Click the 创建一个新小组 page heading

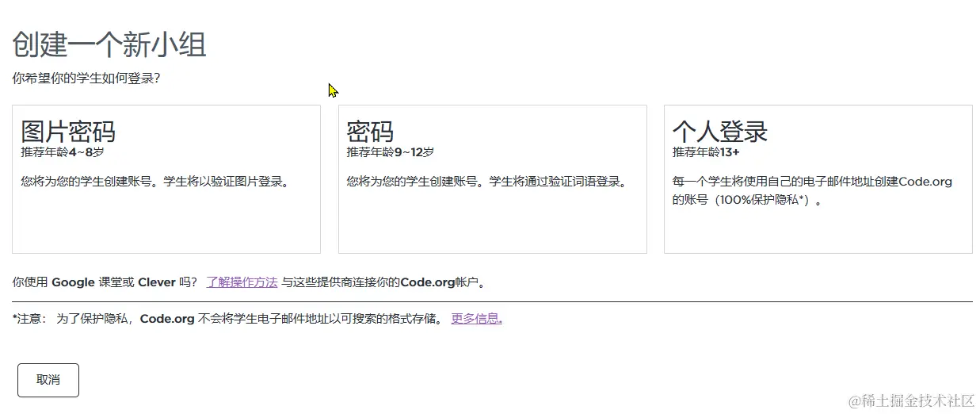point(109,44)
